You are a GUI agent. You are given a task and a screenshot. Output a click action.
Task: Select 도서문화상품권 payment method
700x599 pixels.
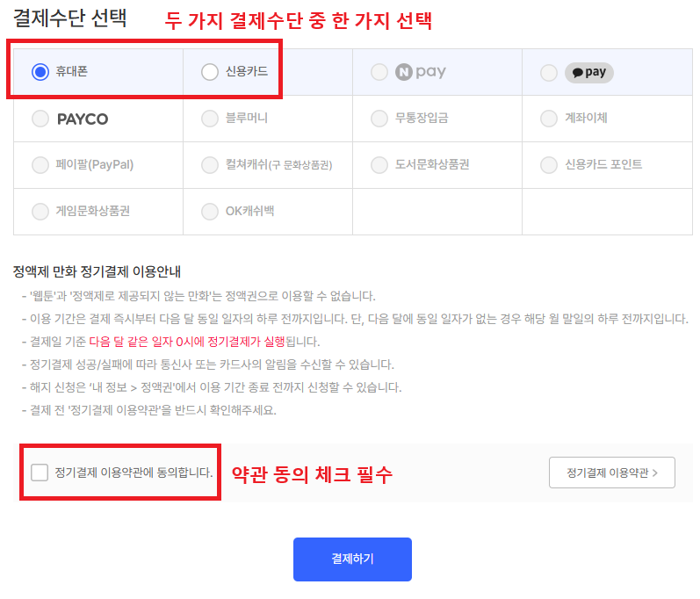coord(379,164)
